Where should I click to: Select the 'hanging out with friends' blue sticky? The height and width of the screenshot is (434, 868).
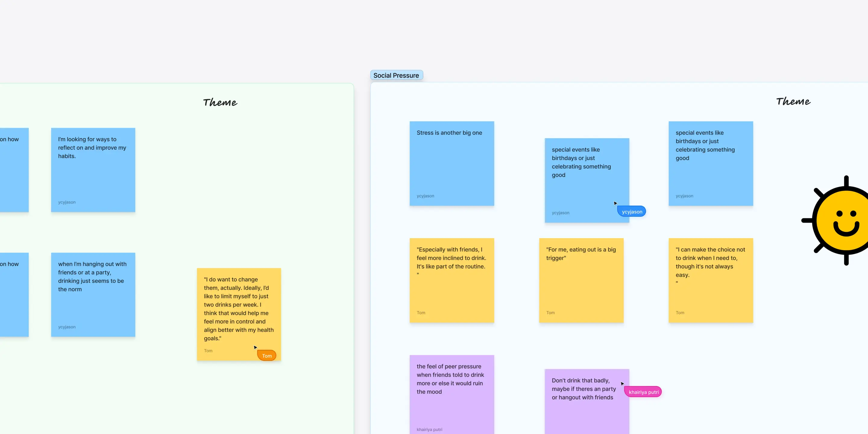[x=93, y=294]
